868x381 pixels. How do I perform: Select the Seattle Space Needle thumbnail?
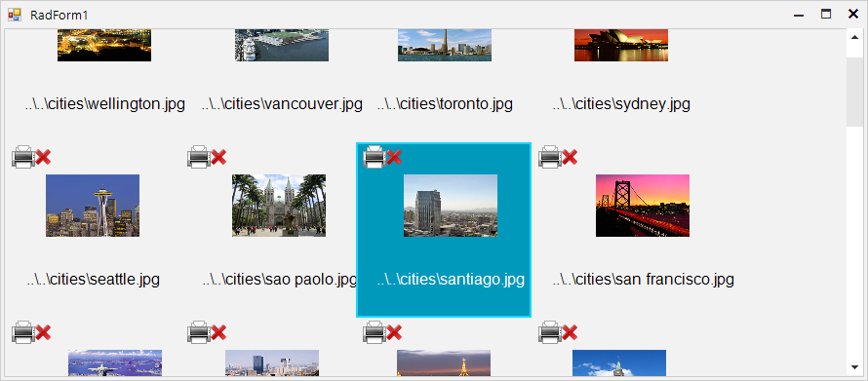tap(93, 206)
